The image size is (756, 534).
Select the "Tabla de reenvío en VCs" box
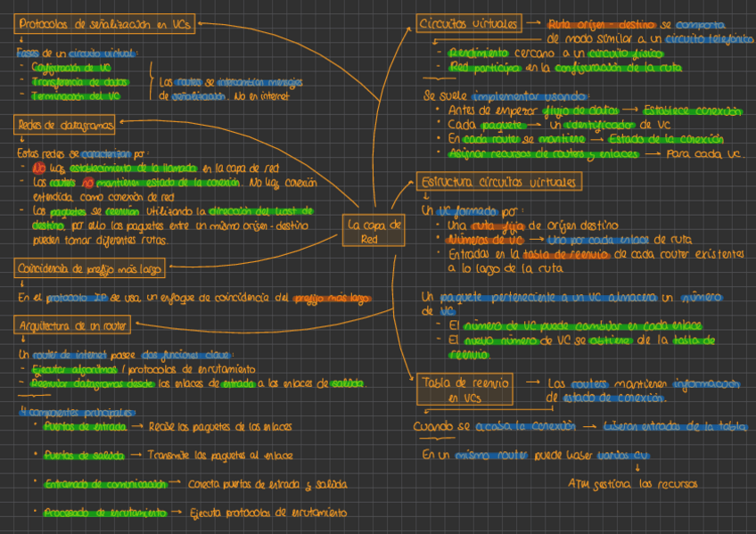click(x=464, y=389)
